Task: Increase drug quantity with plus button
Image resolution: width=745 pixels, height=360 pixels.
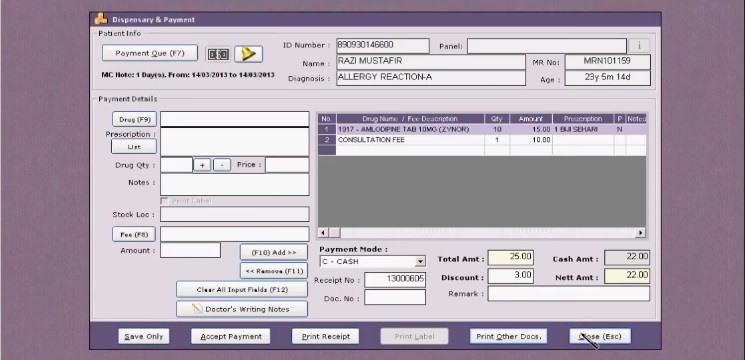Action: 202,165
